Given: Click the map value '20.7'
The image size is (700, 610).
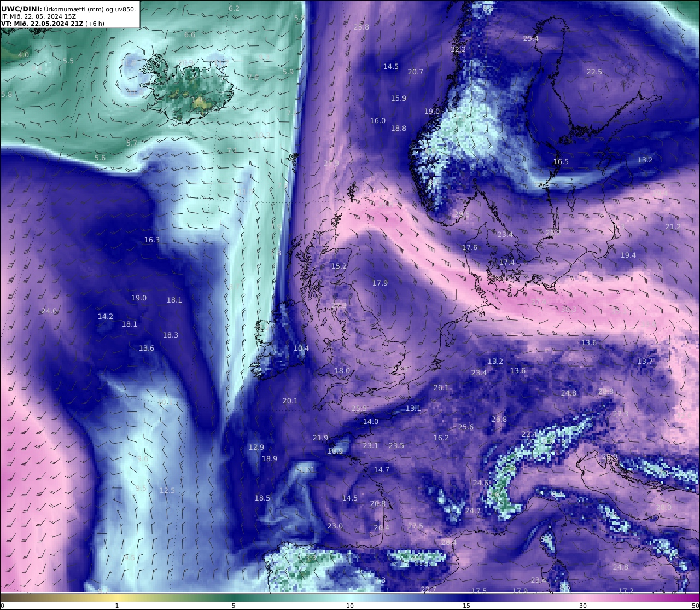Looking at the screenshot, I should coord(416,72).
